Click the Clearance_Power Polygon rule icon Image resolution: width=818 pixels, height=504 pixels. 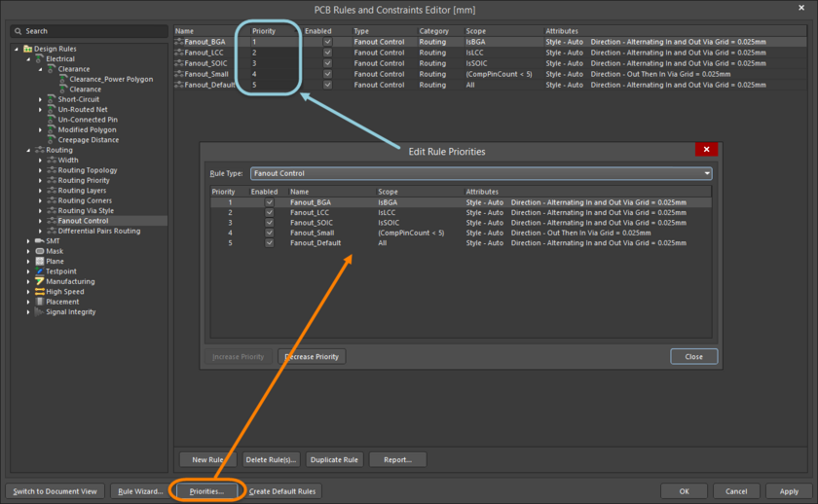click(63, 79)
